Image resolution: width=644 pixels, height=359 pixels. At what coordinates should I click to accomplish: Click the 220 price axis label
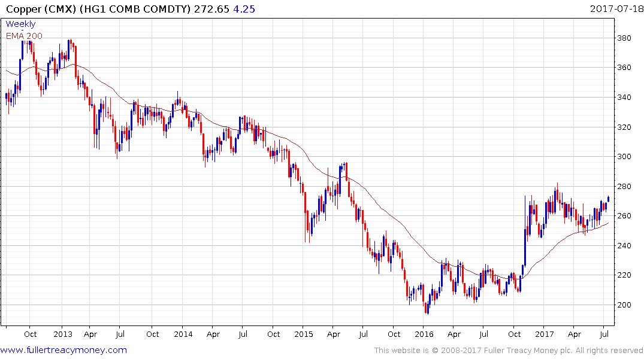[x=624, y=275]
